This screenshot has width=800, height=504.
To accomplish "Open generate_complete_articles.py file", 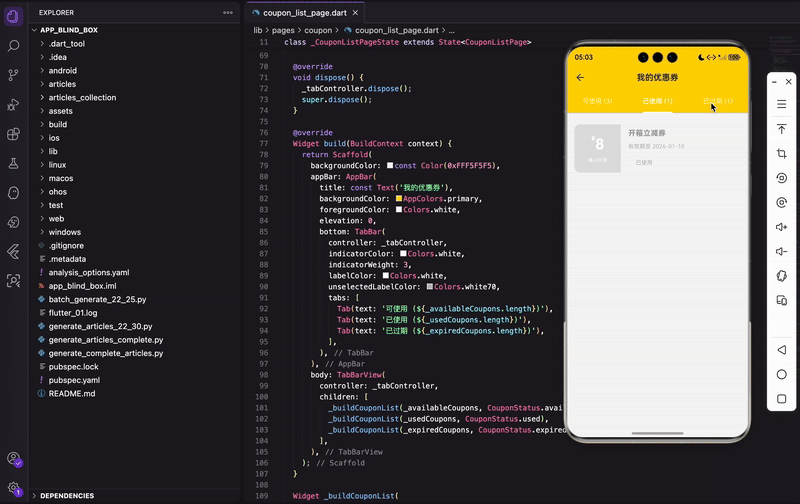I will pyautogui.click(x=106, y=353).
